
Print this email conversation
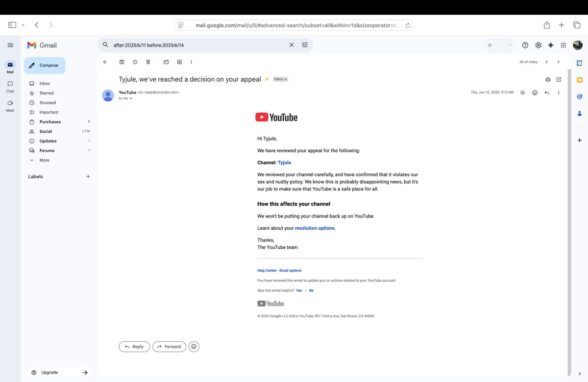[x=548, y=79]
